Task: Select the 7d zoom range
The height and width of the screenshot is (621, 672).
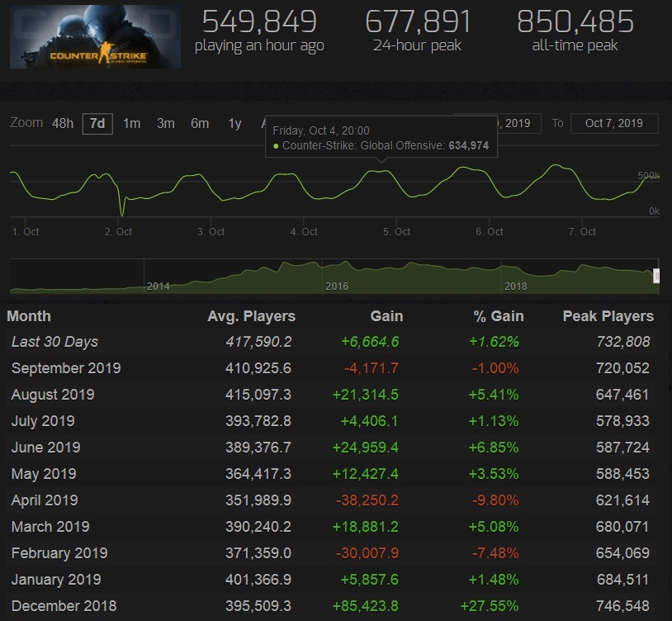Action: pos(97,124)
